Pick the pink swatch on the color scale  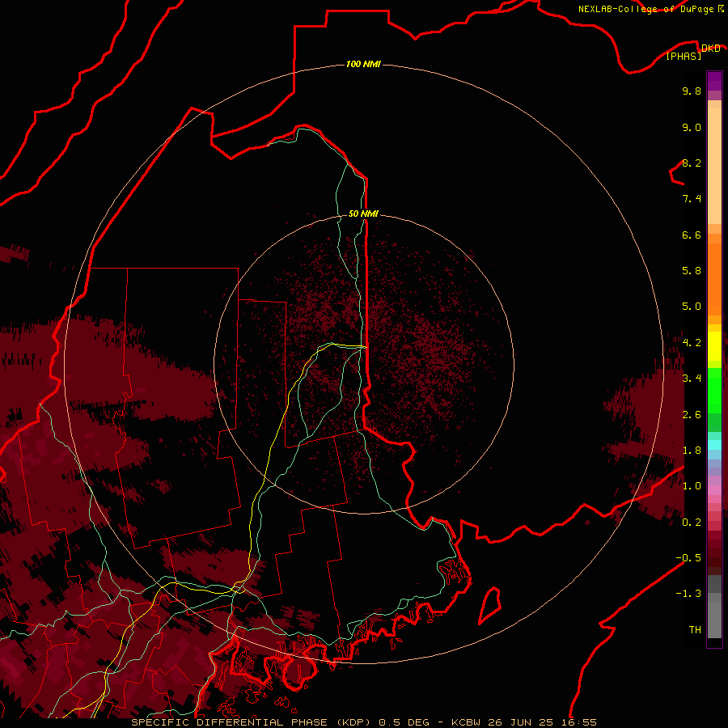714,490
